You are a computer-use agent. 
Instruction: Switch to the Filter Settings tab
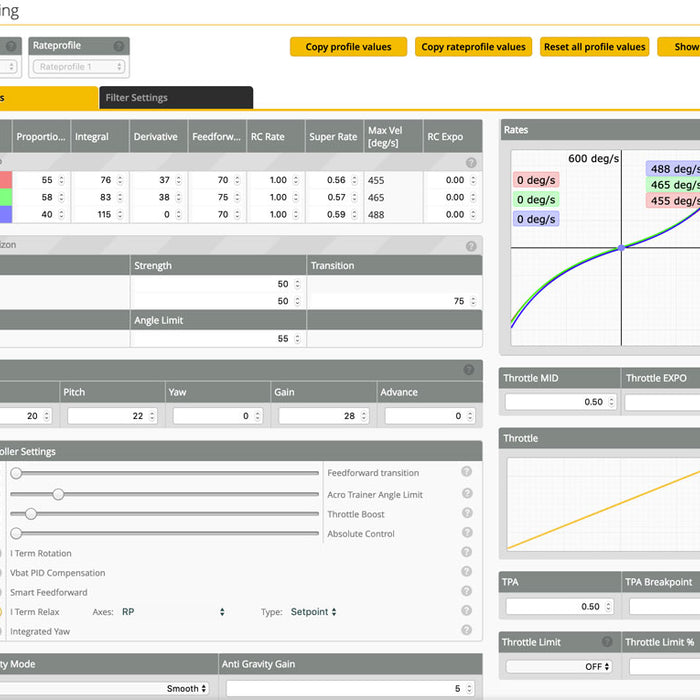pos(176,98)
